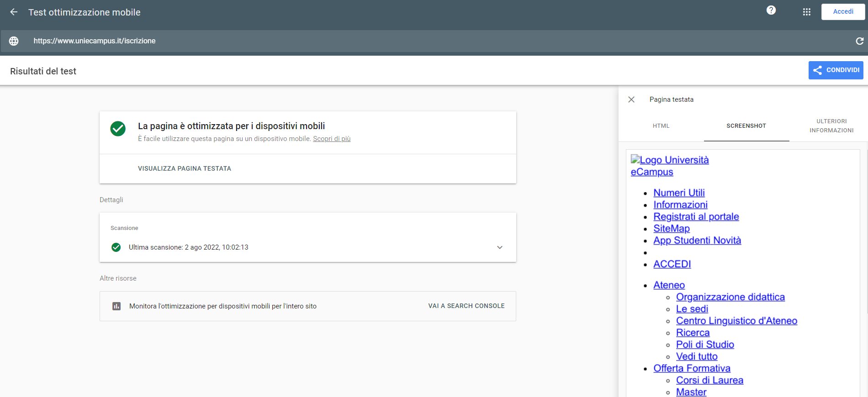Click the Registrati al portale link
The width and height of the screenshot is (868, 397).
click(x=696, y=217)
